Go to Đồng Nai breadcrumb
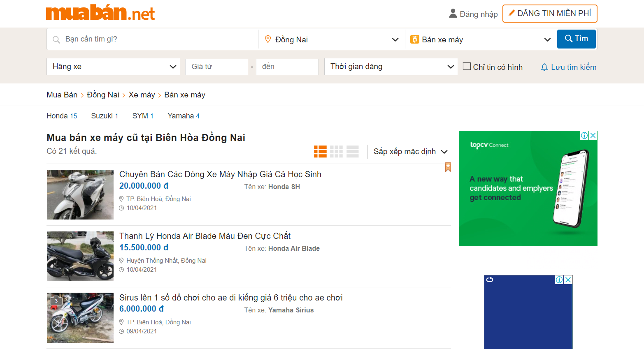The width and height of the screenshot is (644, 349). click(103, 95)
